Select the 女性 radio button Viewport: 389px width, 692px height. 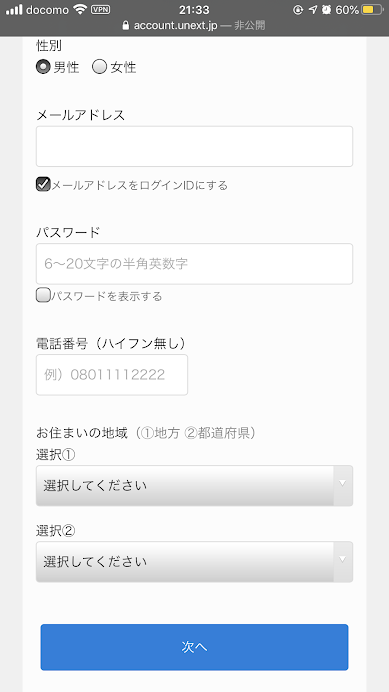(99, 67)
